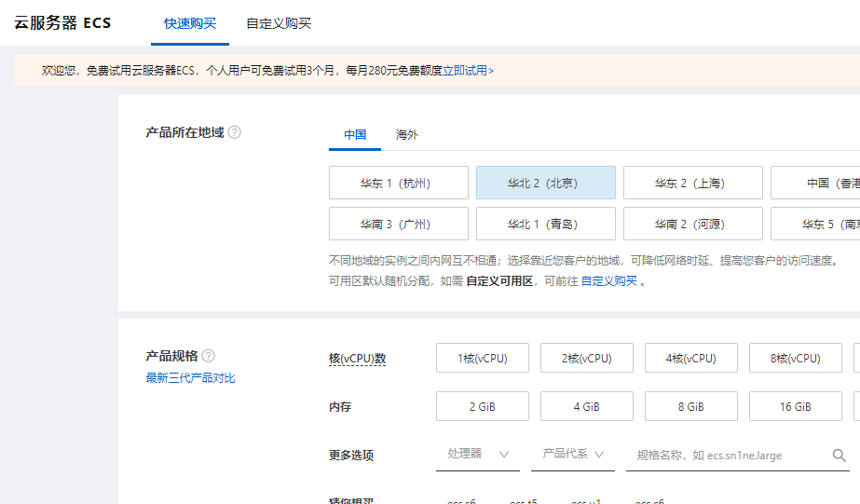This screenshot has height=504, width=860.
Task: Open the 海外 region tab
Action: point(407,135)
